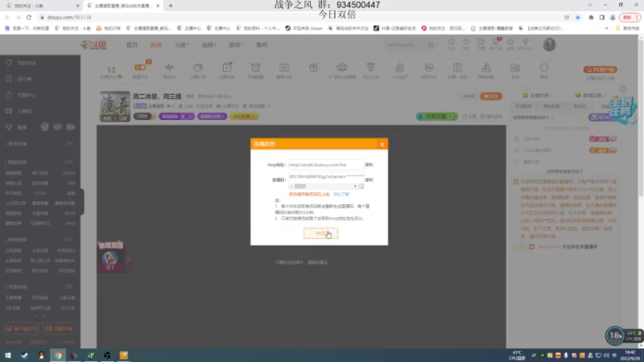
Task: Expand the 视频 dropdown menu
Action: tap(208, 45)
